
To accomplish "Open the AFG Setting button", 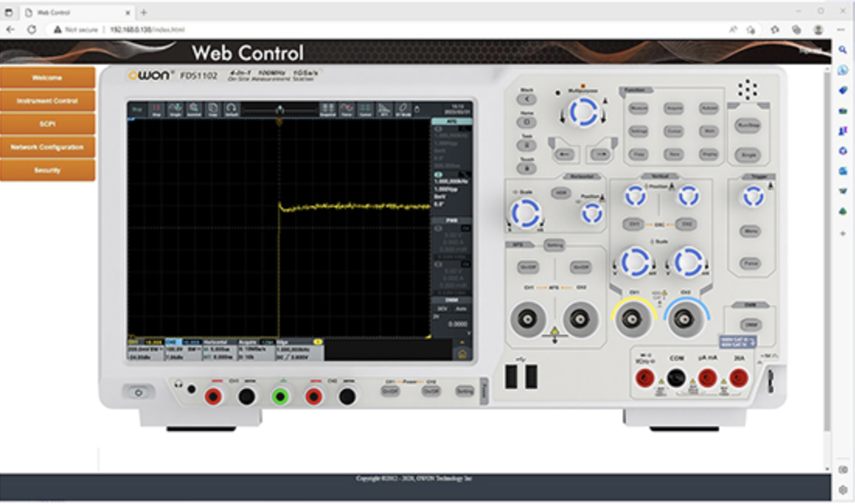I will point(554,245).
